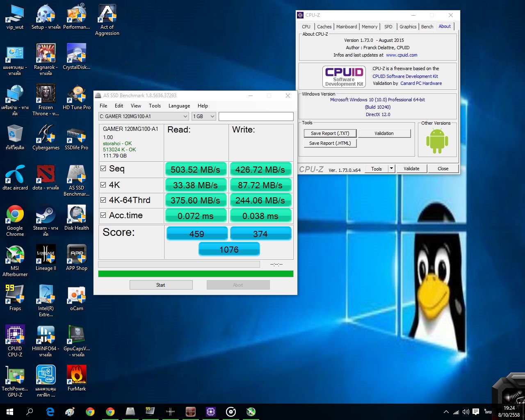Expand the CPU-Z Tools dropdown arrow
This screenshot has height=420, width=525.
click(x=391, y=169)
